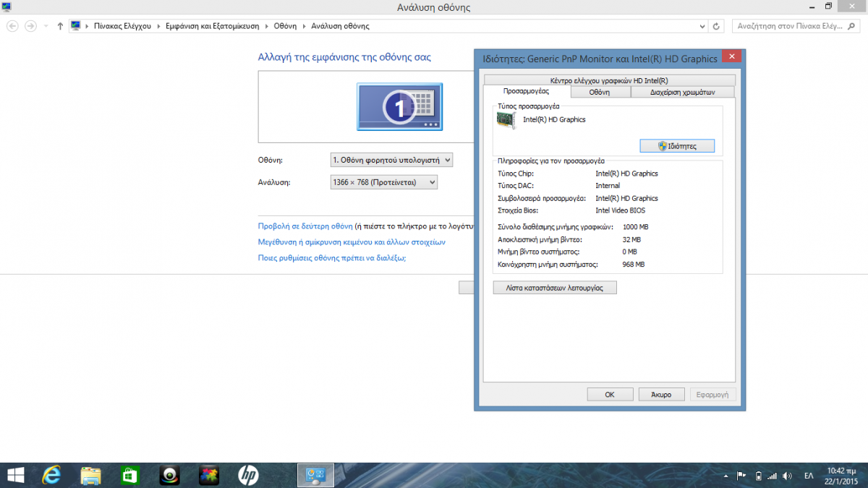Open the Ανάλυση resolution dropdown
868x488 pixels.
click(x=383, y=183)
